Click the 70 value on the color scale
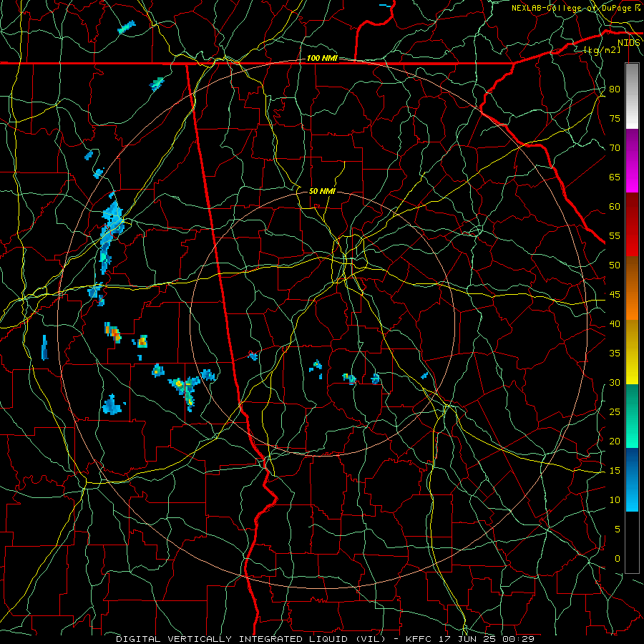This screenshot has width=644, height=644. (615, 148)
